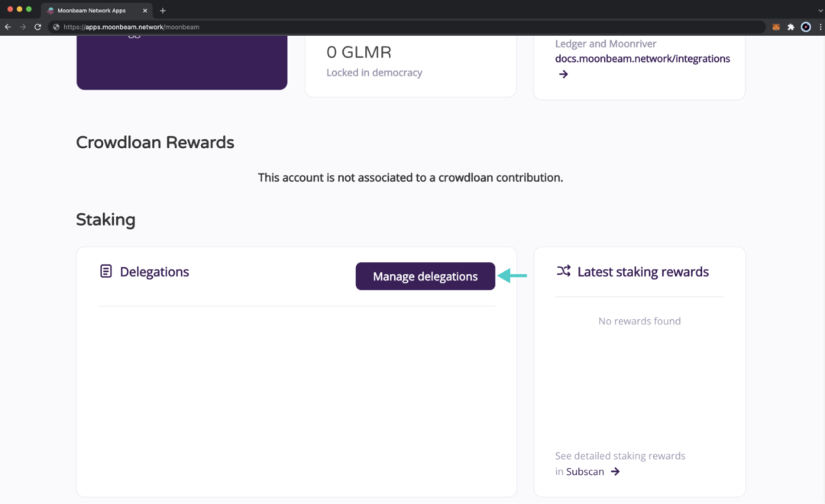Reload the Moonbeam page
Screen dimensions: 825x504
point(38,27)
